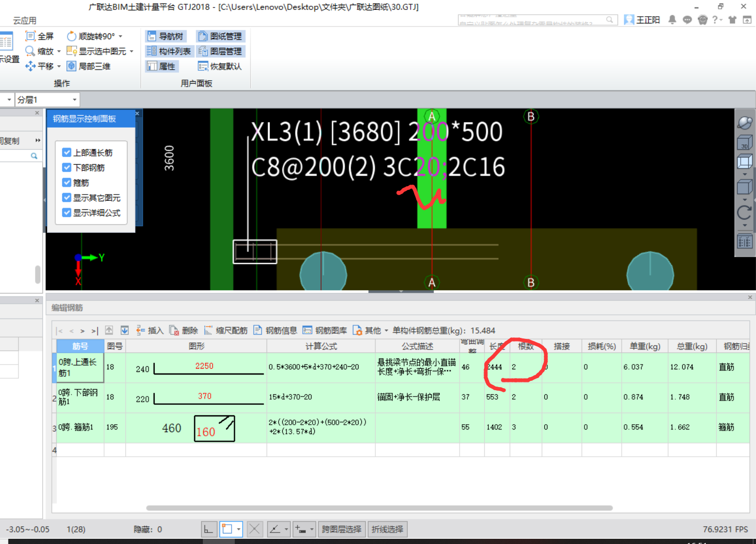Go to the last record arrow >|
756x544 pixels.
point(95,331)
